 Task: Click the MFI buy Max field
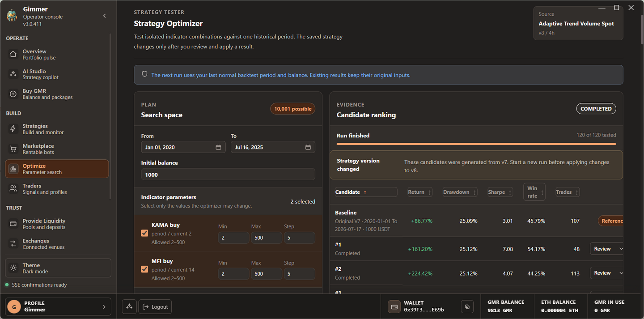coord(267,274)
